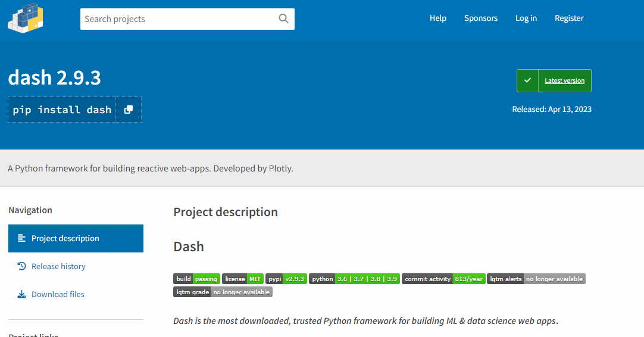Click the green checkmark latest version icon
Viewport: 644px width, 337px height.
click(527, 80)
